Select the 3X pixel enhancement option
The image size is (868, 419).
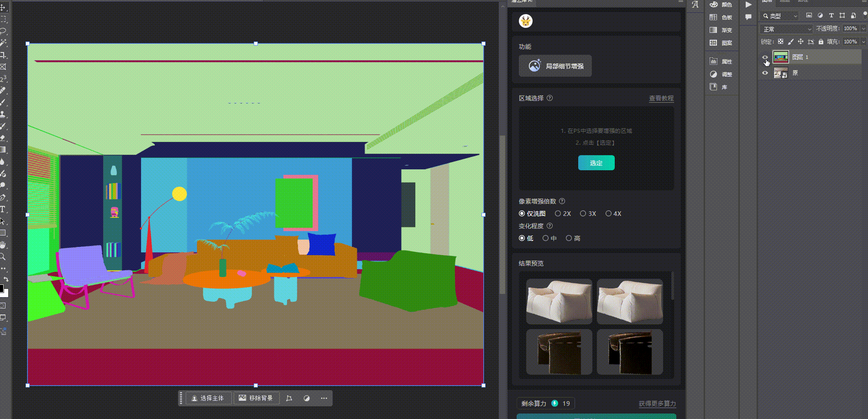[588, 214]
